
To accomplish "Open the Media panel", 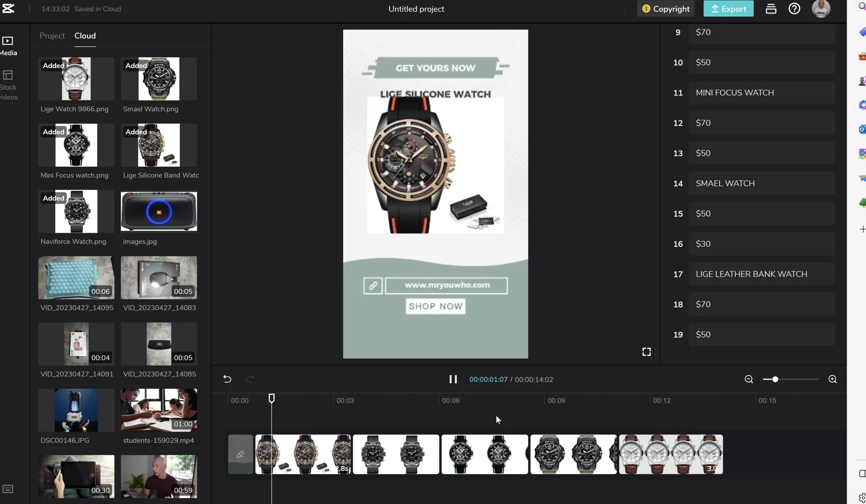I will [8, 46].
